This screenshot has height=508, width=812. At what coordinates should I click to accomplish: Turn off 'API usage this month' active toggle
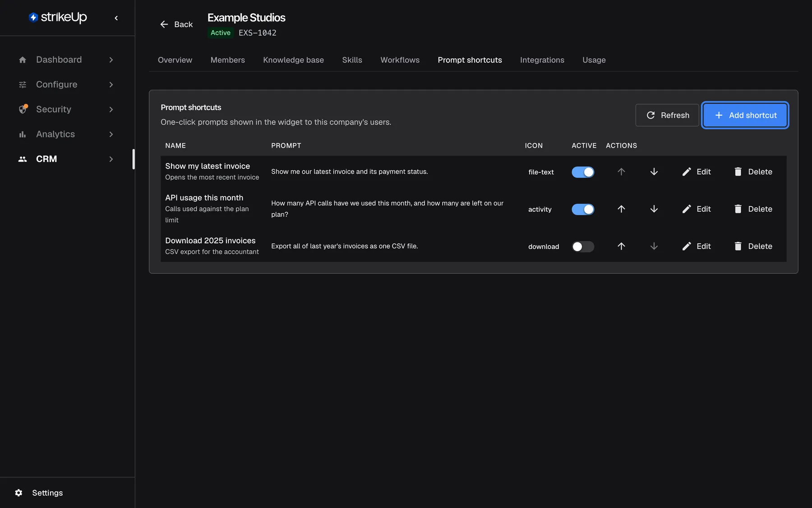pos(583,209)
